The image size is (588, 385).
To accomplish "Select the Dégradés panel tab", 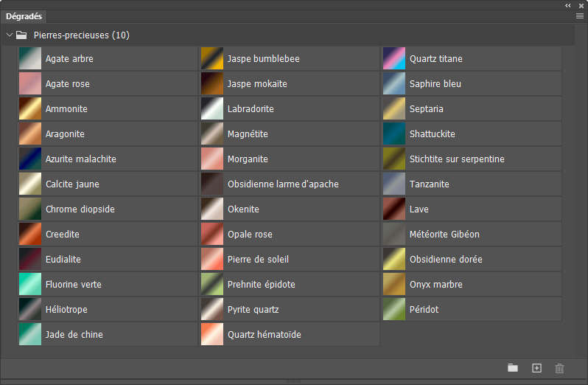I will pos(25,16).
